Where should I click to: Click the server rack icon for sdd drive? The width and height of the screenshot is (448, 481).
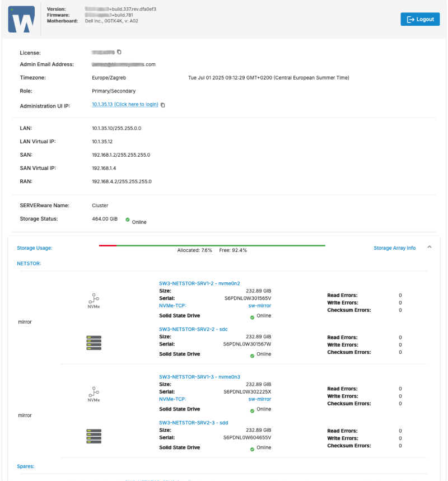[94, 436]
